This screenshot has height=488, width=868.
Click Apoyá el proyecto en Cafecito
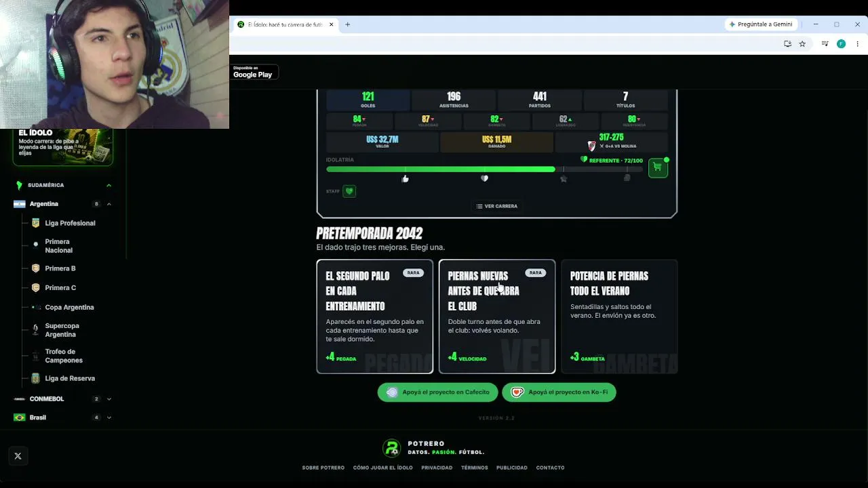[x=438, y=392]
